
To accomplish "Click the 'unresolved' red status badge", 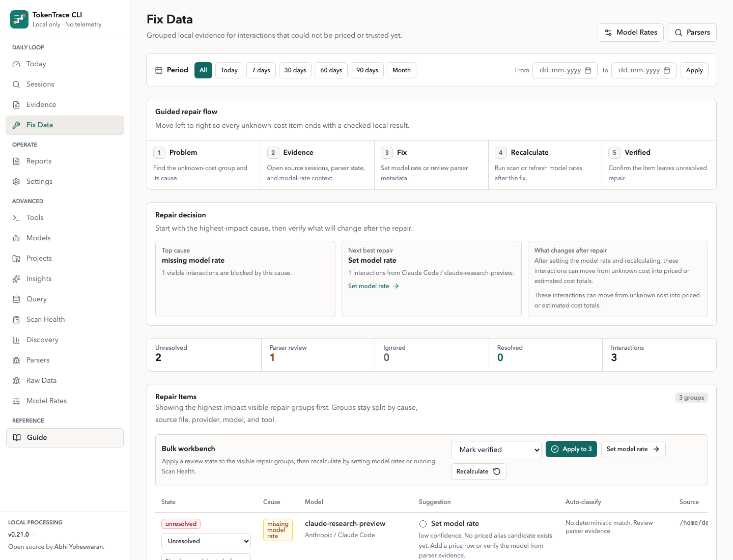I will [181, 524].
